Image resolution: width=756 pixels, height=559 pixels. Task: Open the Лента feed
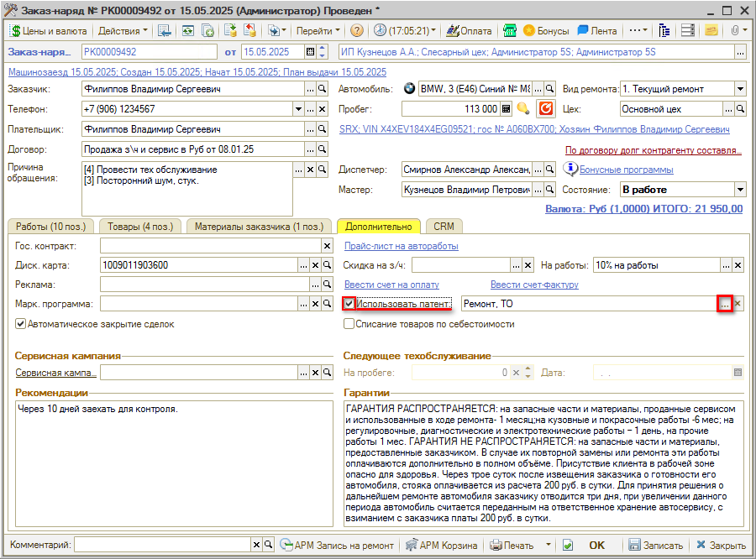click(596, 30)
